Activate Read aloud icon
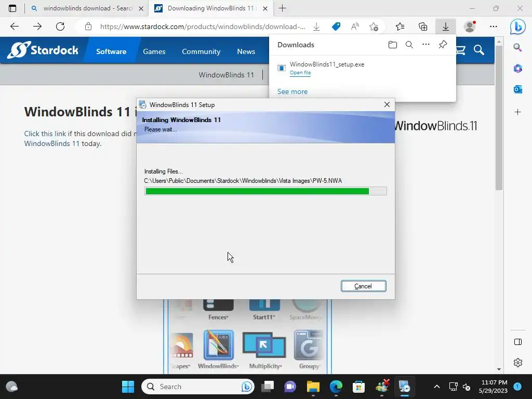Image resolution: width=532 pixels, height=399 pixels. 355,26
